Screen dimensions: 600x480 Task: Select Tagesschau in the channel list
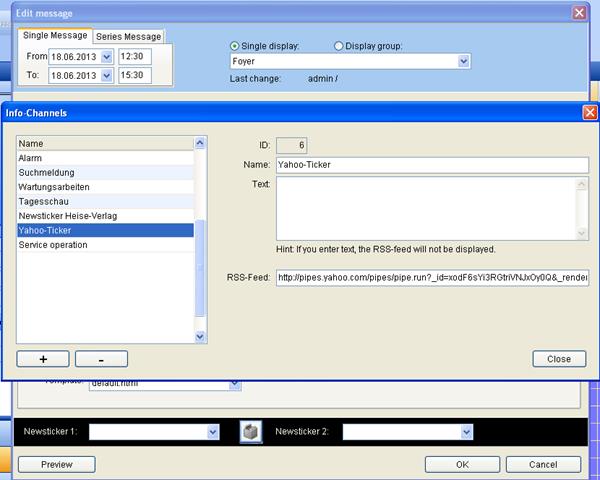point(44,201)
